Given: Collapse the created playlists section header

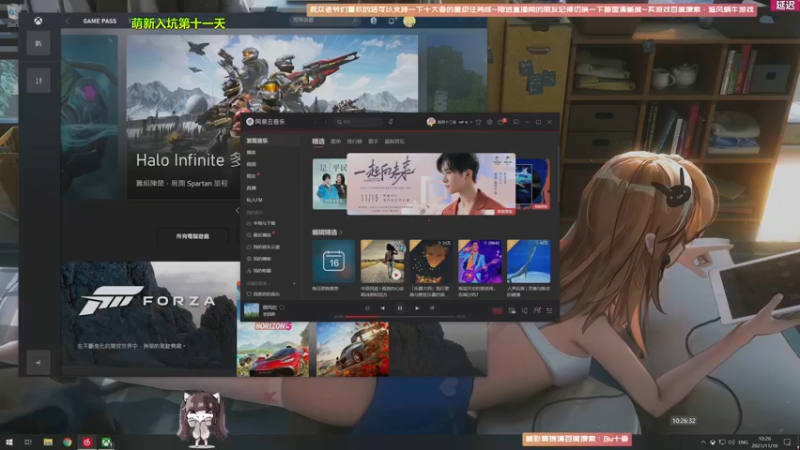Looking at the screenshot, I should [x=259, y=283].
